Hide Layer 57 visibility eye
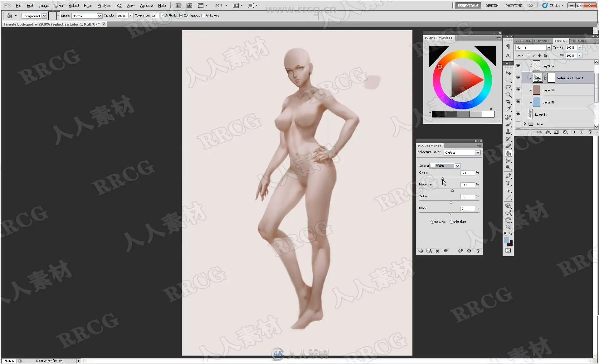Viewport: 599px width, 364px height. tap(518, 65)
